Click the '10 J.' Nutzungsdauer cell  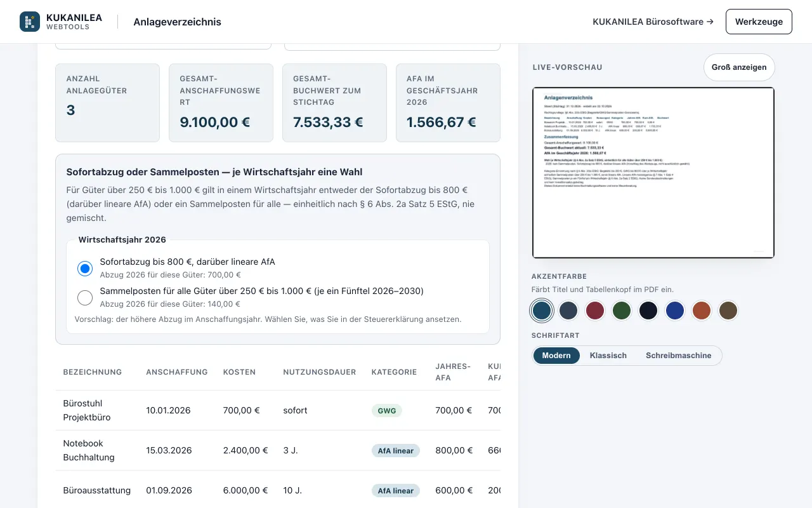292,490
